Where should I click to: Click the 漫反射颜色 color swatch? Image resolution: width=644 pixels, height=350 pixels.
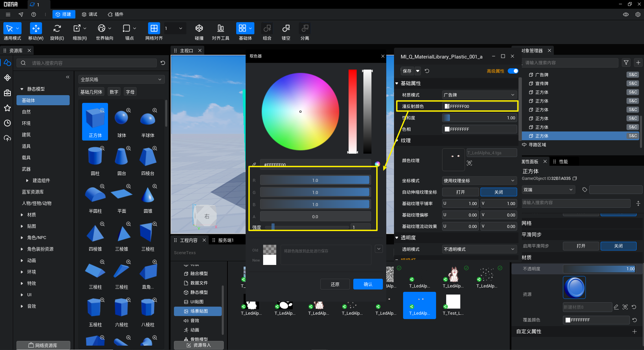click(447, 106)
